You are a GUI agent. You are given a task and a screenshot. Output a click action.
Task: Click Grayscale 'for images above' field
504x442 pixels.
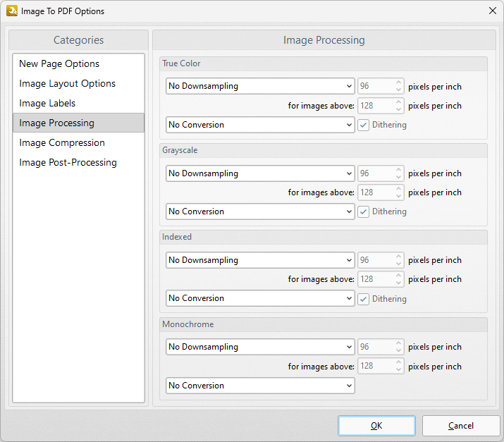click(x=375, y=192)
